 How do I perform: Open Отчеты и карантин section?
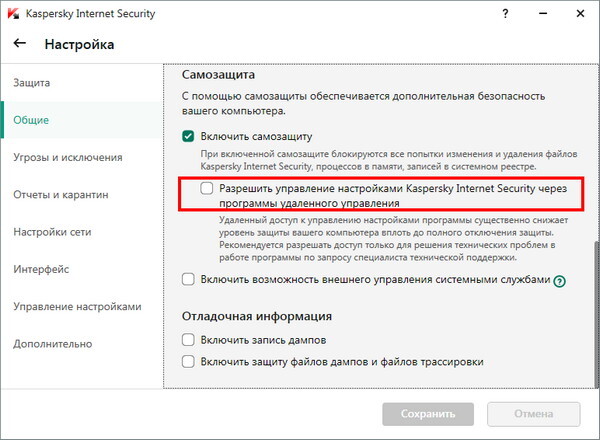coord(61,195)
